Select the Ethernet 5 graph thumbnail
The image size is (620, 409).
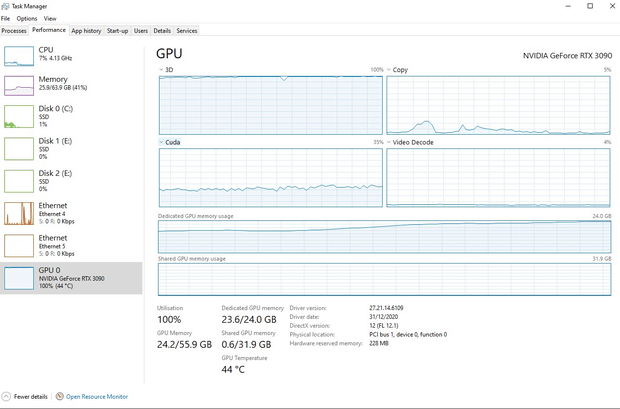(19, 246)
